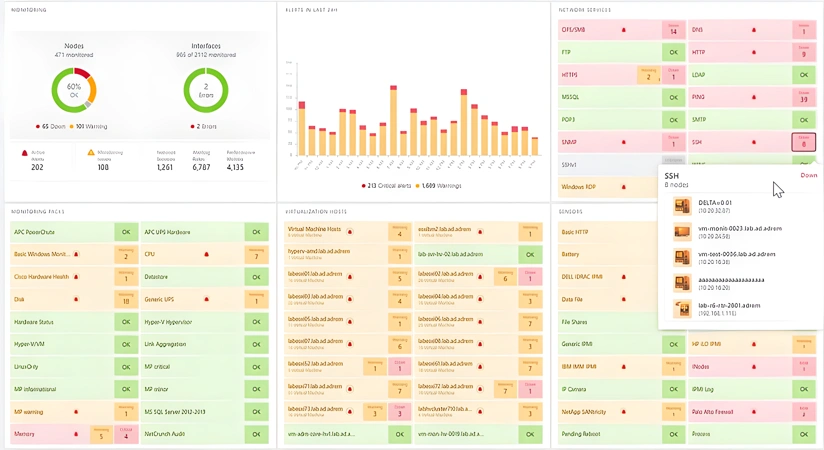Click the bell icon on HP iLO IPMI row

point(754,344)
